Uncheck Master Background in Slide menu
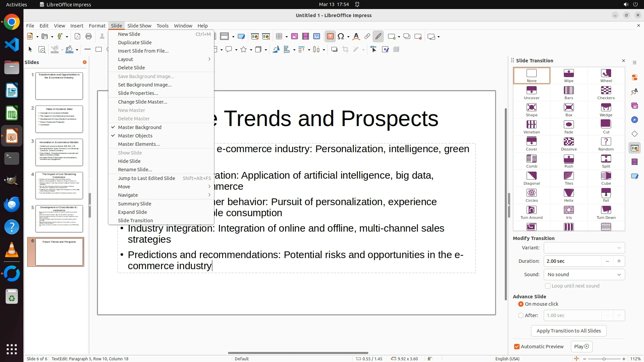This screenshot has height=362, width=644. tap(140, 127)
